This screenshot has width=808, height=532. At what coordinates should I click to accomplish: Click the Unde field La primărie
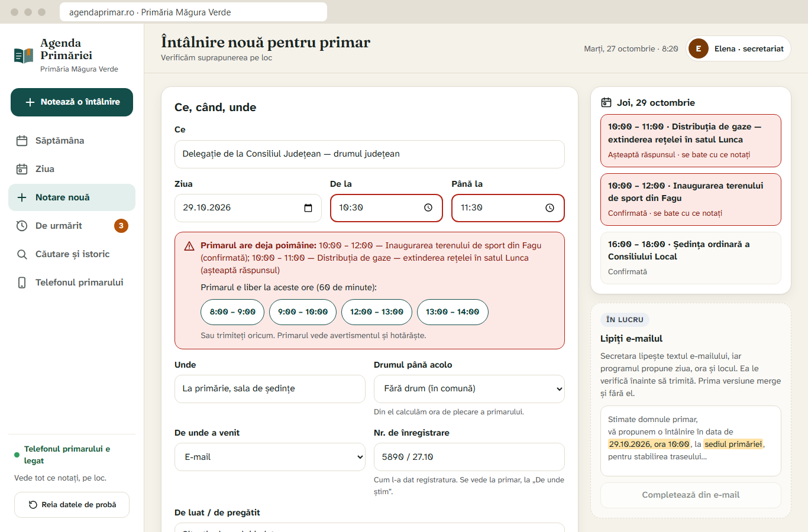(270, 389)
